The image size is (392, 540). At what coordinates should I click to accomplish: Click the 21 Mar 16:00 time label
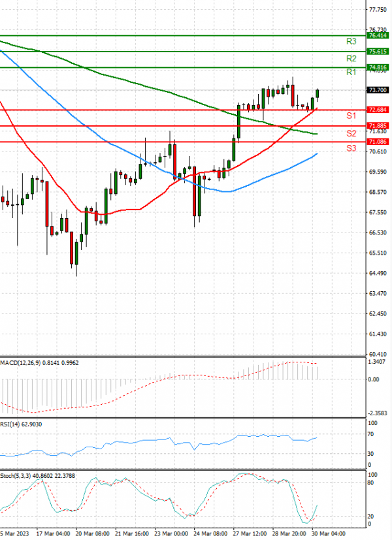point(132,534)
